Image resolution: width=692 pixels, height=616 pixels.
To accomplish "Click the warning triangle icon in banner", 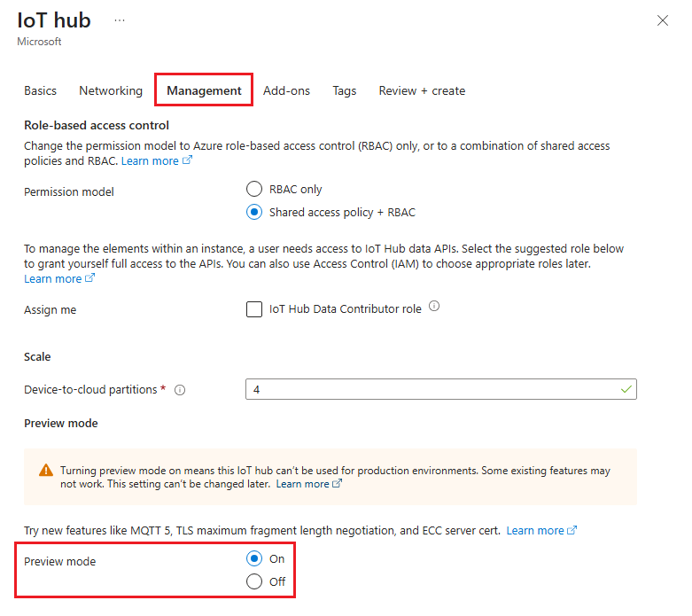I will 46,471.
